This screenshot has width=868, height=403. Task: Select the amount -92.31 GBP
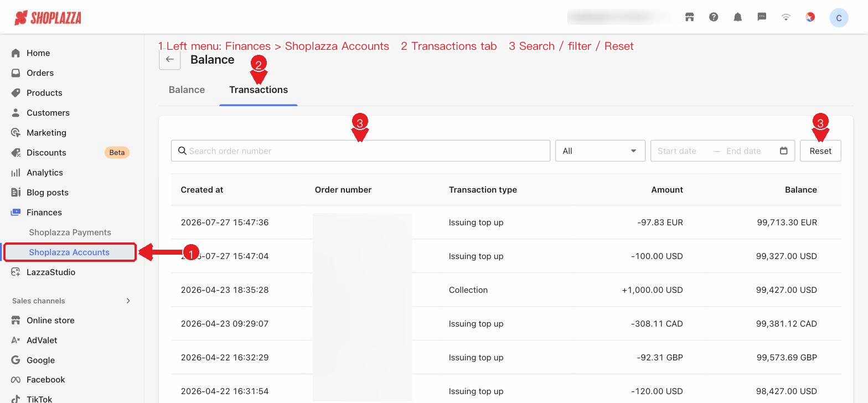click(x=660, y=358)
